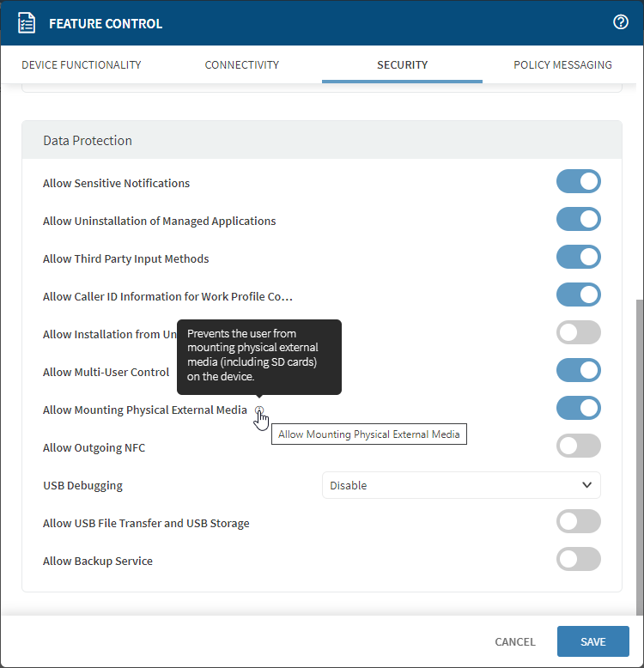The height and width of the screenshot is (668, 644).
Task: Click the Cancel button
Action: (x=515, y=641)
